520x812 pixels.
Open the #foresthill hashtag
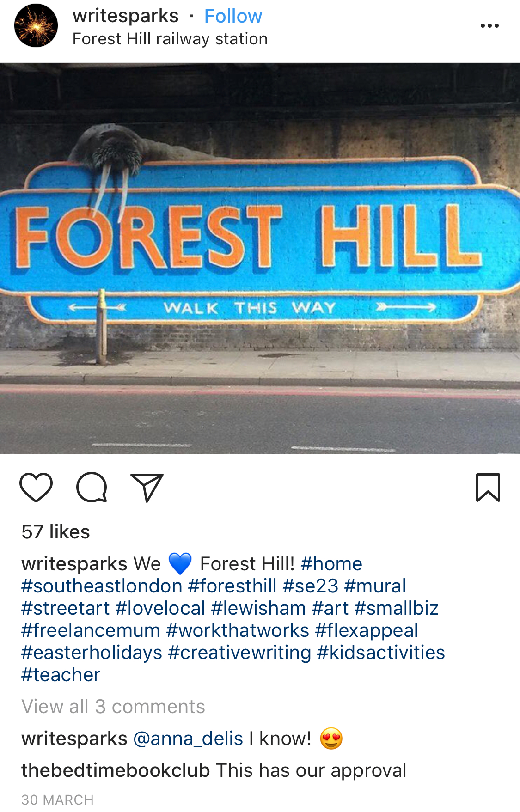(232, 586)
